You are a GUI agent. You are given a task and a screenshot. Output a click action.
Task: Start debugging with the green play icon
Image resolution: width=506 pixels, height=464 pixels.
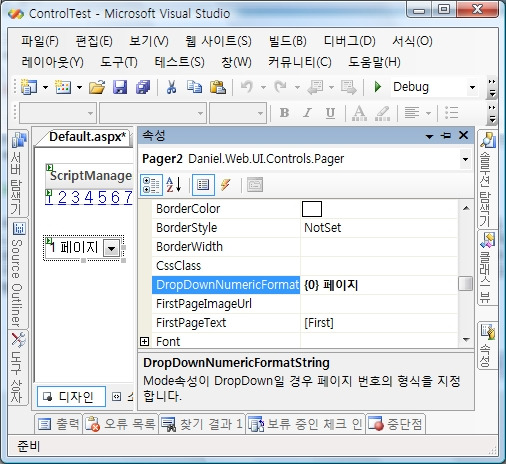(x=377, y=87)
